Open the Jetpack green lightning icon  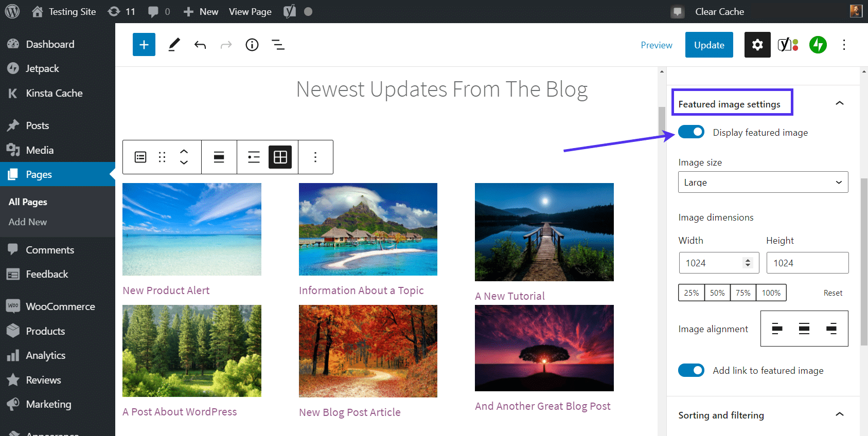click(x=818, y=45)
